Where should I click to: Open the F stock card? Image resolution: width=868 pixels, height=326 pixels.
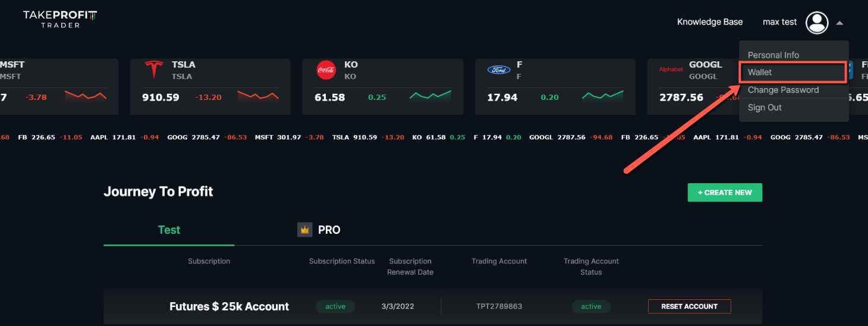coord(555,86)
